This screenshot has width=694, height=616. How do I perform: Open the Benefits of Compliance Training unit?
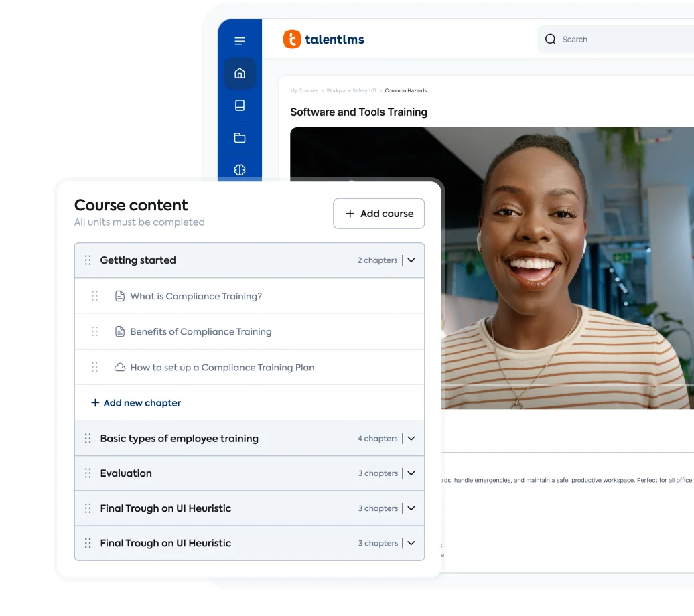(201, 332)
